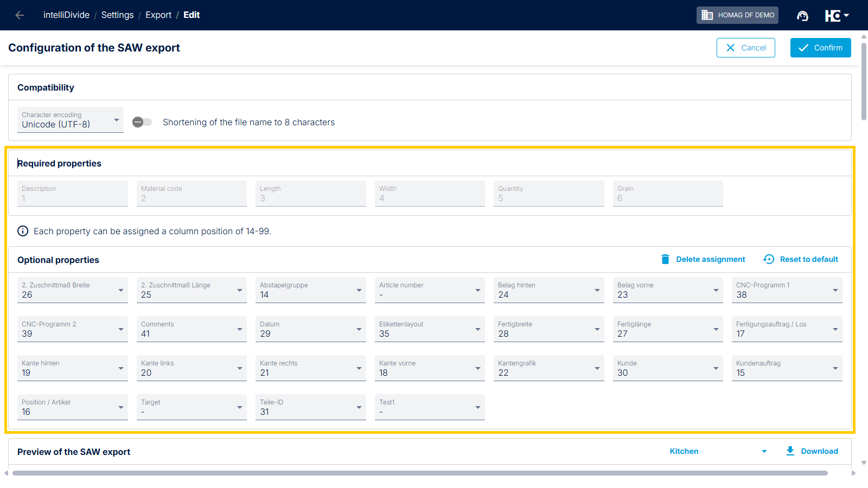Screen dimensions: 868x488
Task: Go to Settings in the breadcrumb
Action: pos(117,15)
